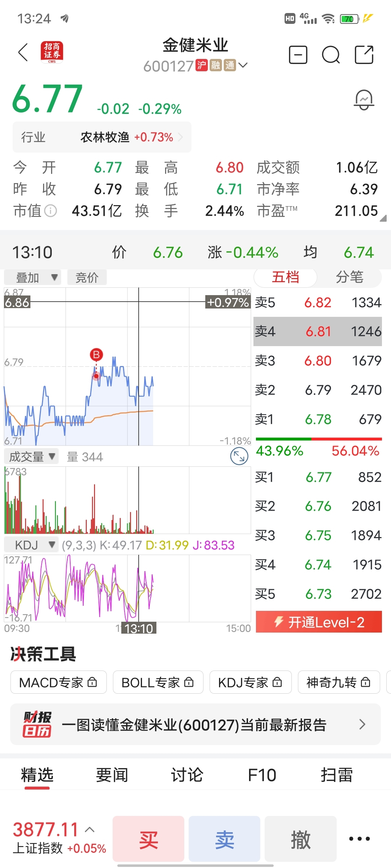Tap the 买 buy button
The height and width of the screenshot is (868, 391).
(148, 839)
